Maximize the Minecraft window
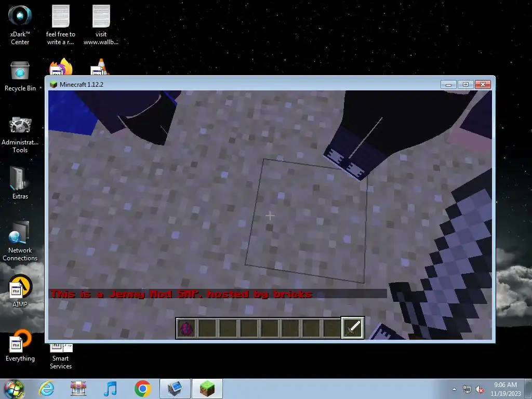532x399 pixels. coord(465,85)
